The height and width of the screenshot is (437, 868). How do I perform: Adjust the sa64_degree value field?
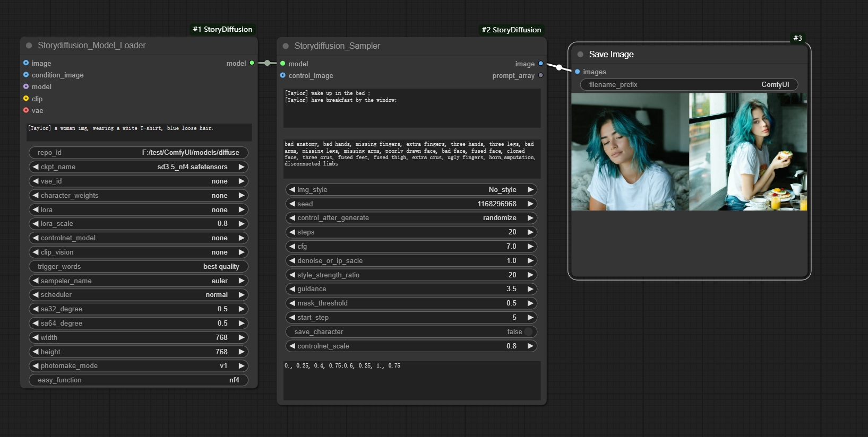click(138, 324)
